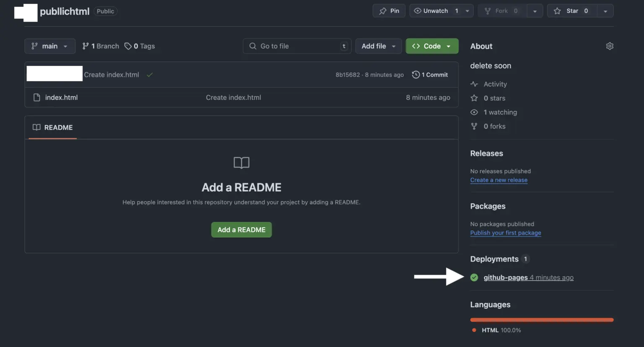Click the orange HTML language bar
The height and width of the screenshot is (347, 644).
click(541, 319)
